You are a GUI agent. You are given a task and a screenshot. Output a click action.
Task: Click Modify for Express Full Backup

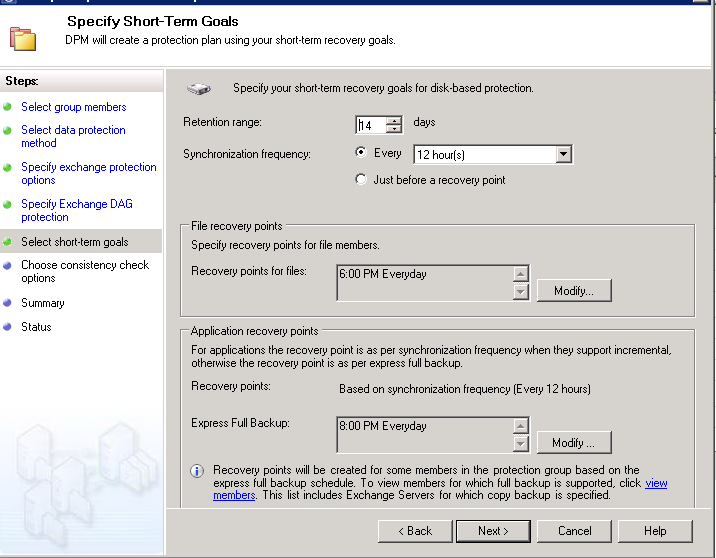point(574,442)
